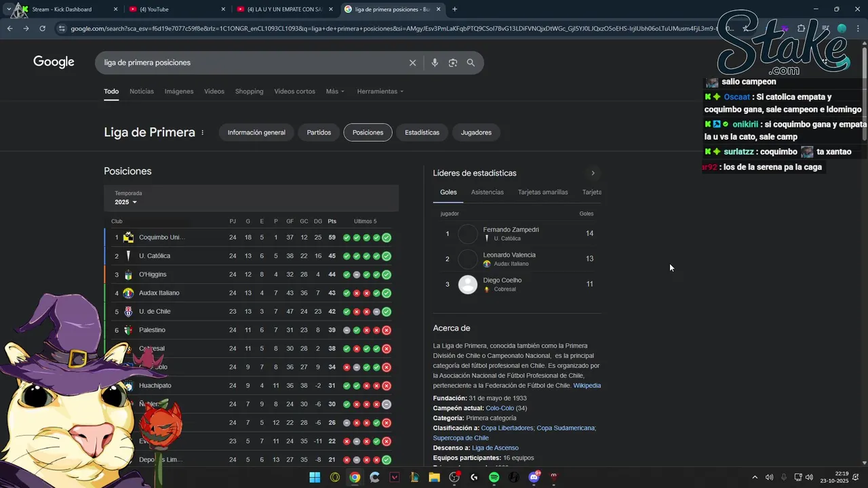Switch to the Noticias results tab
The height and width of the screenshot is (488, 868).
click(x=142, y=91)
